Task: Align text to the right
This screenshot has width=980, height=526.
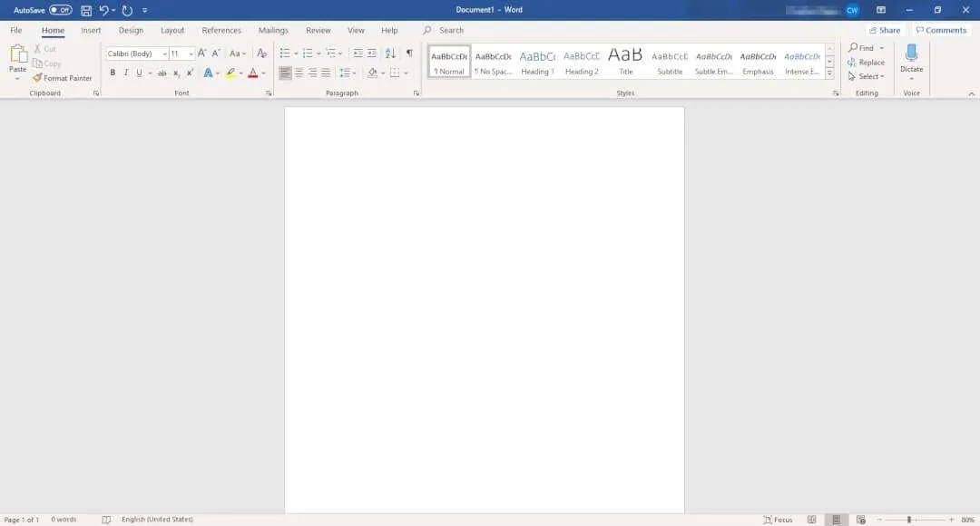Action: (312, 73)
